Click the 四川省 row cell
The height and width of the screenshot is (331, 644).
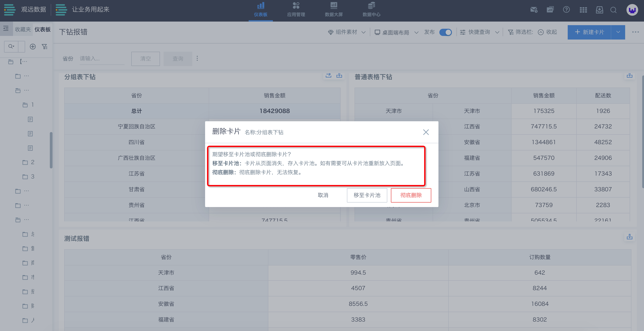(136, 142)
